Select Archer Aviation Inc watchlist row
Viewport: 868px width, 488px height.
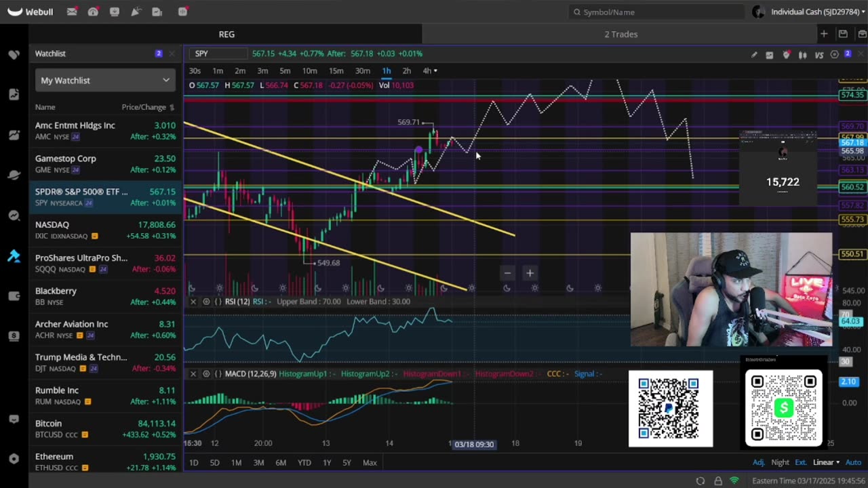(x=105, y=329)
